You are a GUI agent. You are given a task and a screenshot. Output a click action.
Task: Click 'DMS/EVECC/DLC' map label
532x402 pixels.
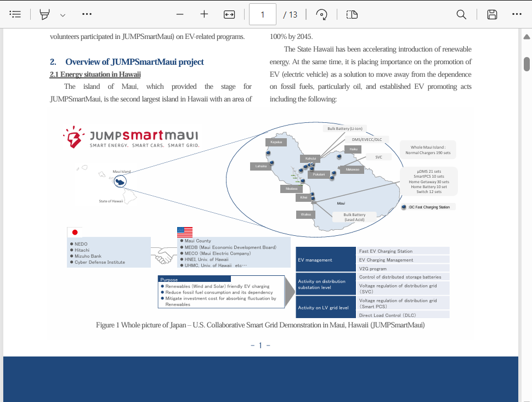point(367,139)
